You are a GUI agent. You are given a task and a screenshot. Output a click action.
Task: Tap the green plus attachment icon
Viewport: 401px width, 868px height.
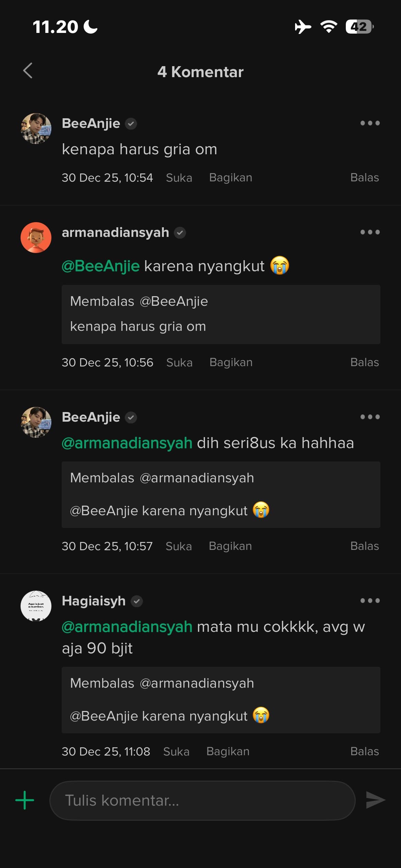click(x=25, y=800)
